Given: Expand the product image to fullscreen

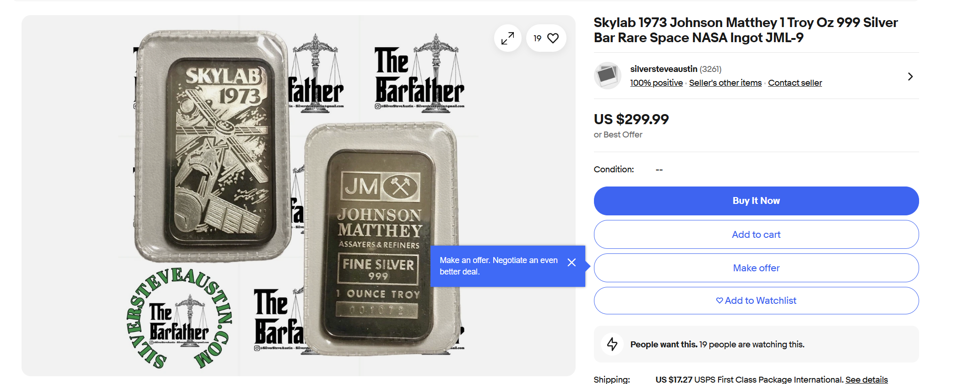Looking at the screenshot, I should point(507,38).
